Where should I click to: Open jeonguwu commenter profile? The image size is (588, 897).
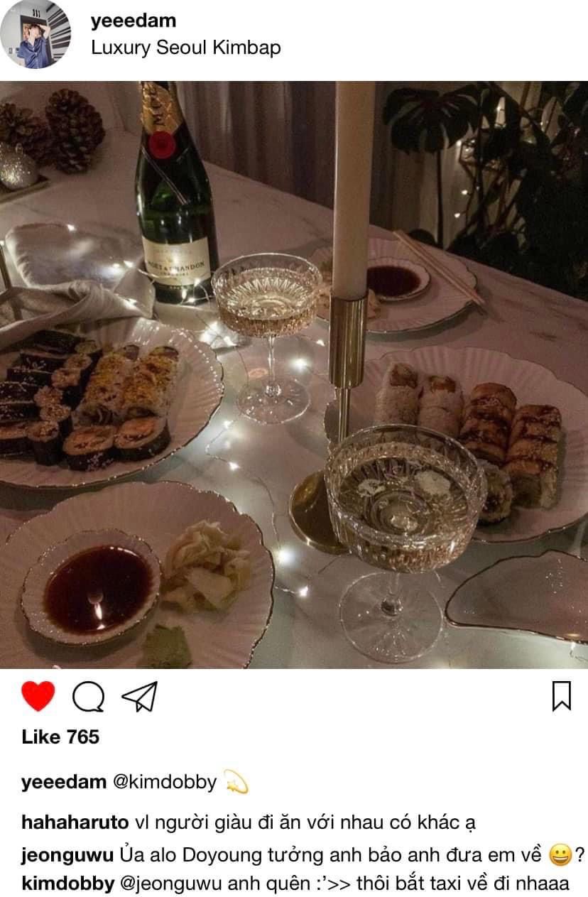pyautogui.click(x=64, y=854)
